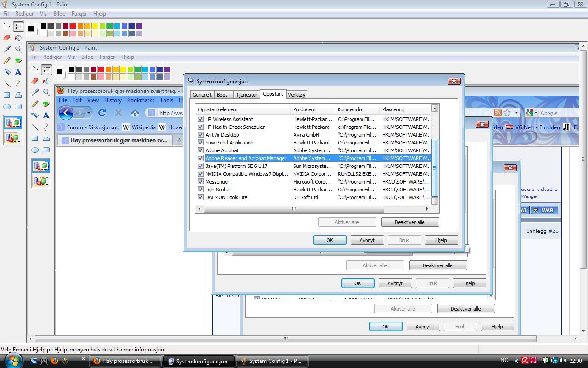Sort by the Produsent column header
The image size is (588, 368).
(x=313, y=109)
